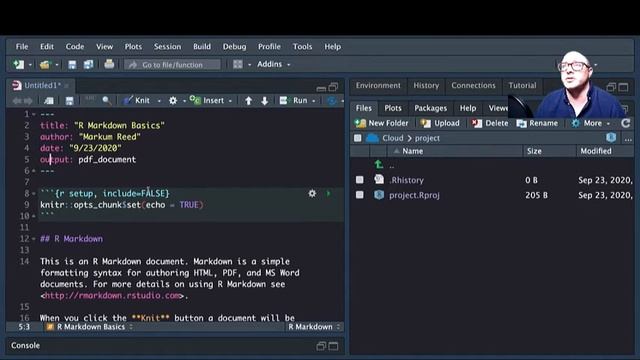The image size is (640, 360).
Task: Expand the Knit options dropdown arrow
Action: (159, 101)
